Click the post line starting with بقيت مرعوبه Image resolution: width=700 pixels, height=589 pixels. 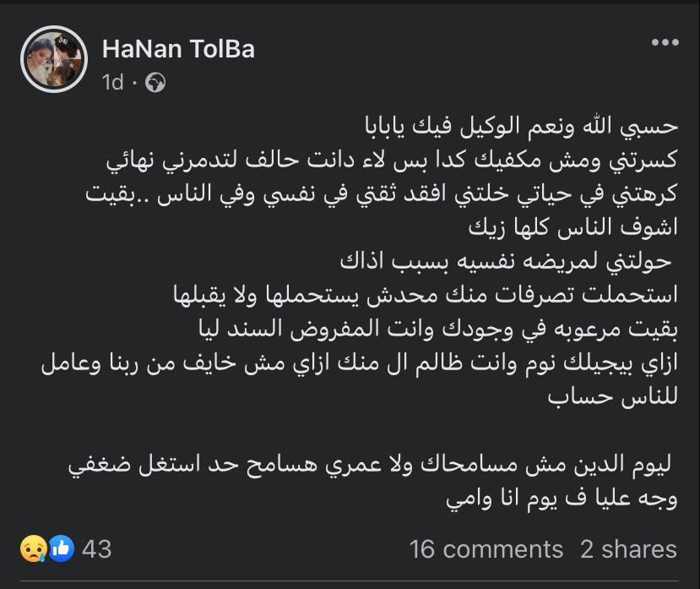pyautogui.click(x=421, y=330)
